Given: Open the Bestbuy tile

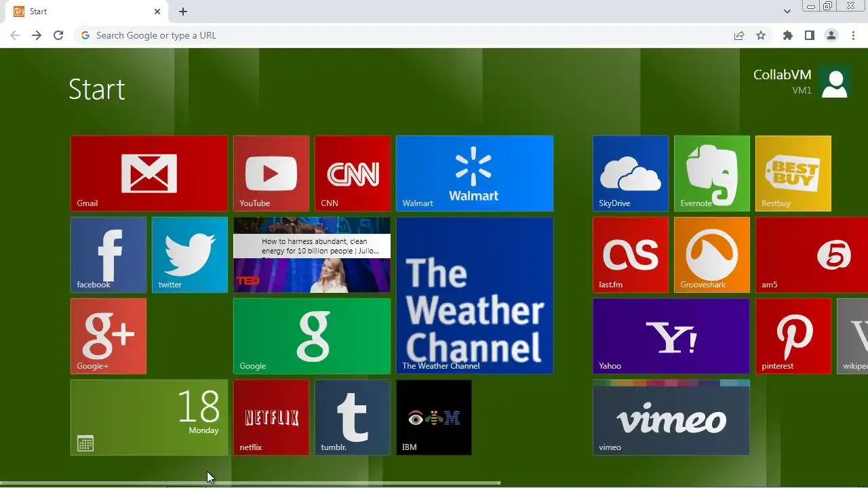Looking at the screenshot, I should click(793, 174).
